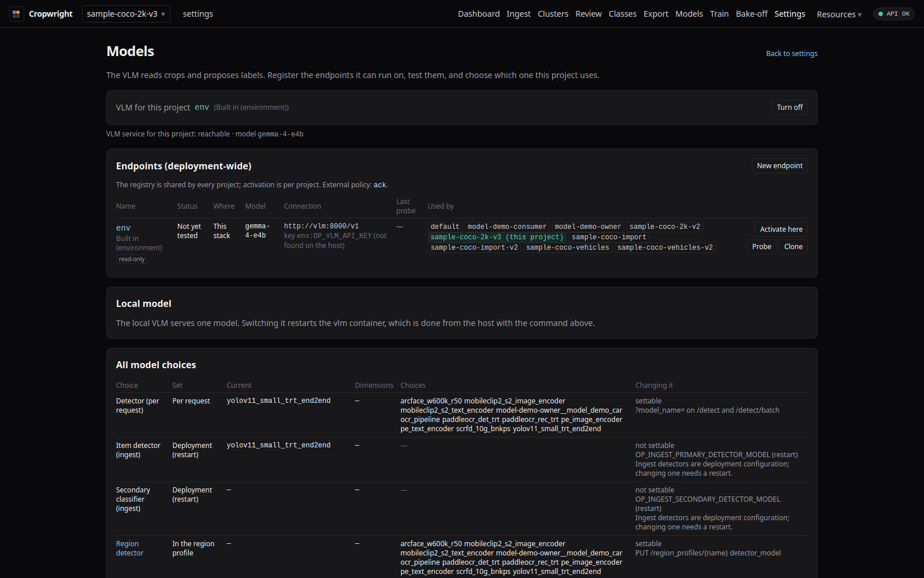Follow the Back to settings link
This screenshot has width=924, height=578.
pos(792,54)
